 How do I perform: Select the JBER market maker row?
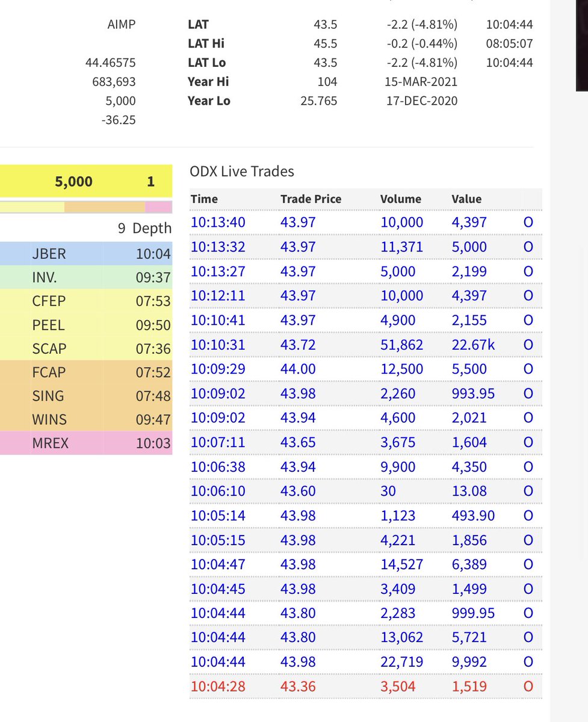click(x=86, y=254)
